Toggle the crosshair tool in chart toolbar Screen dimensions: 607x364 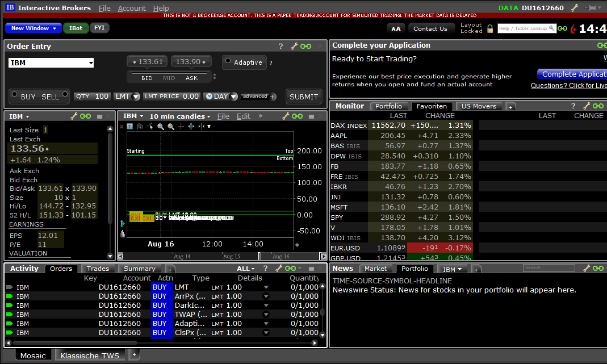181,126
